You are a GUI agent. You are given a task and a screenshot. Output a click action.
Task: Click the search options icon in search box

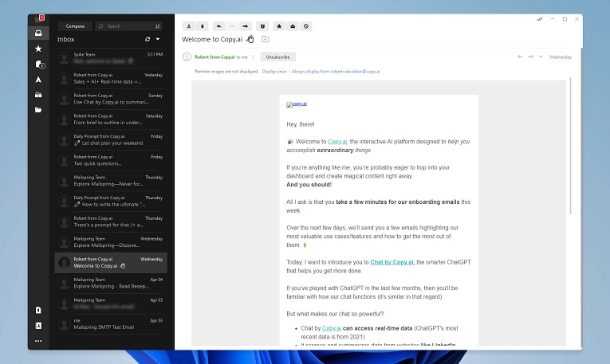158,26
